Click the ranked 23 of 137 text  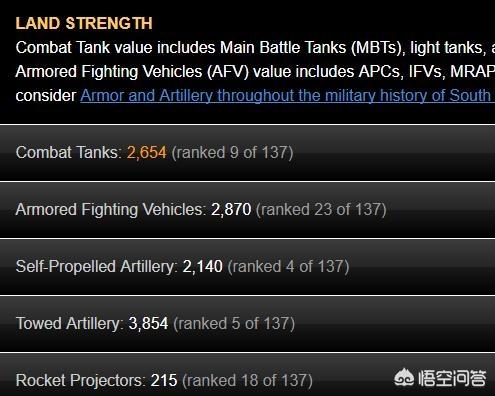(x=321, y=210)
